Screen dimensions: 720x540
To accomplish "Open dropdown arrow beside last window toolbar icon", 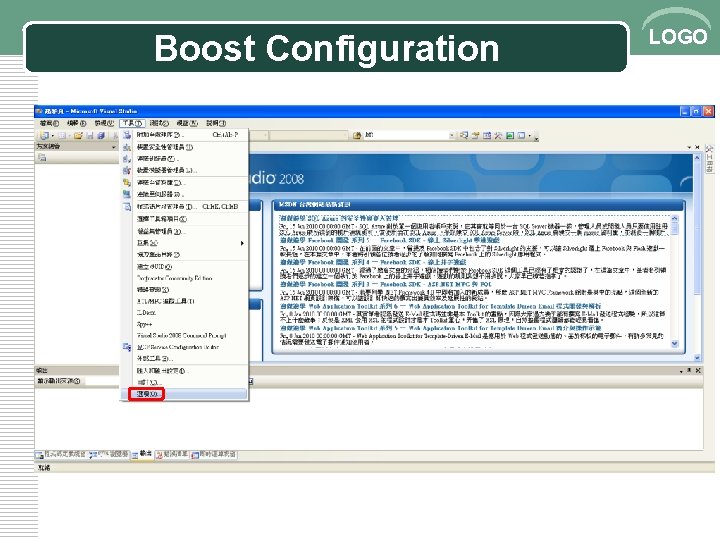I will click(x=529, y=136).
